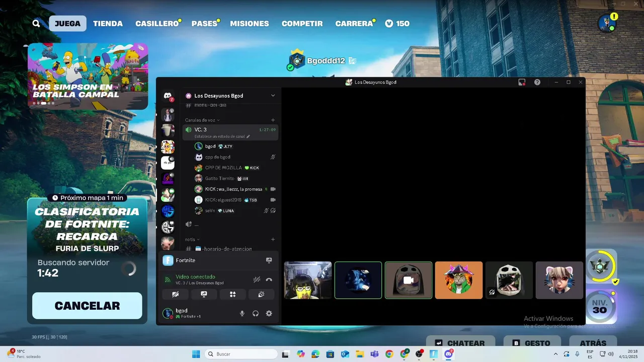
Task: Open the Discord help question mark icon
Action: [537, 82]
